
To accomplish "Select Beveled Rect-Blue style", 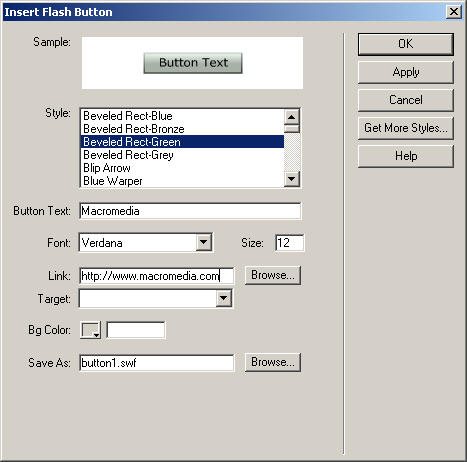I will 182,116.
